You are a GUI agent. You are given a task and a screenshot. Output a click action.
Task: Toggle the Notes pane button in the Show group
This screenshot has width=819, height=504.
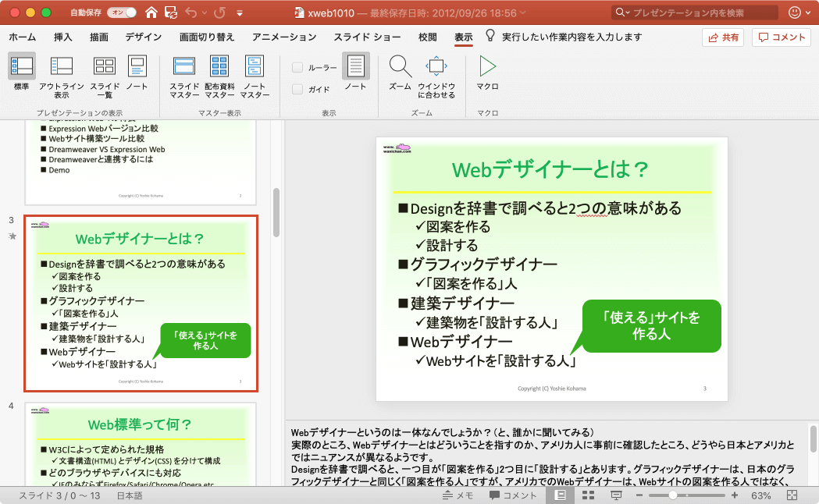click(x=356, y=72)
